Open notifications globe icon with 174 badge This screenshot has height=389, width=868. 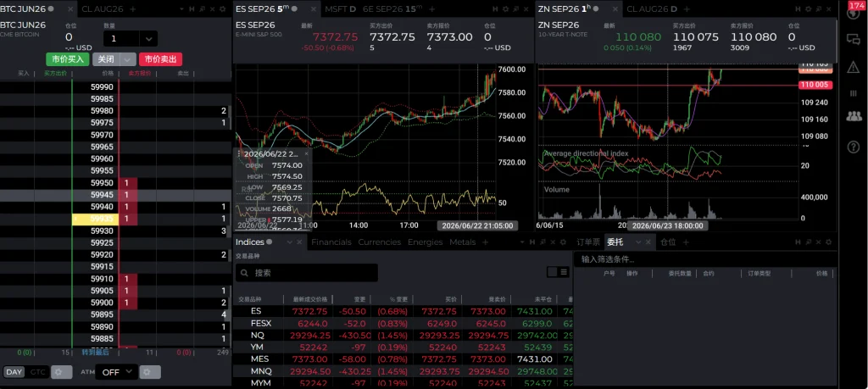click(x=853, y=11)
